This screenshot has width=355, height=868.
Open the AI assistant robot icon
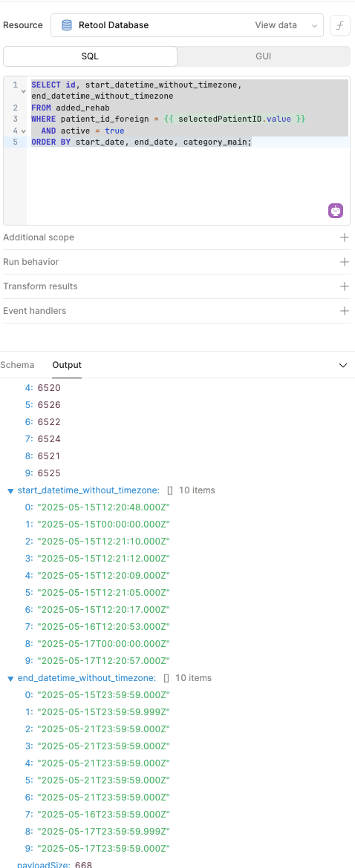coord(336,211)
